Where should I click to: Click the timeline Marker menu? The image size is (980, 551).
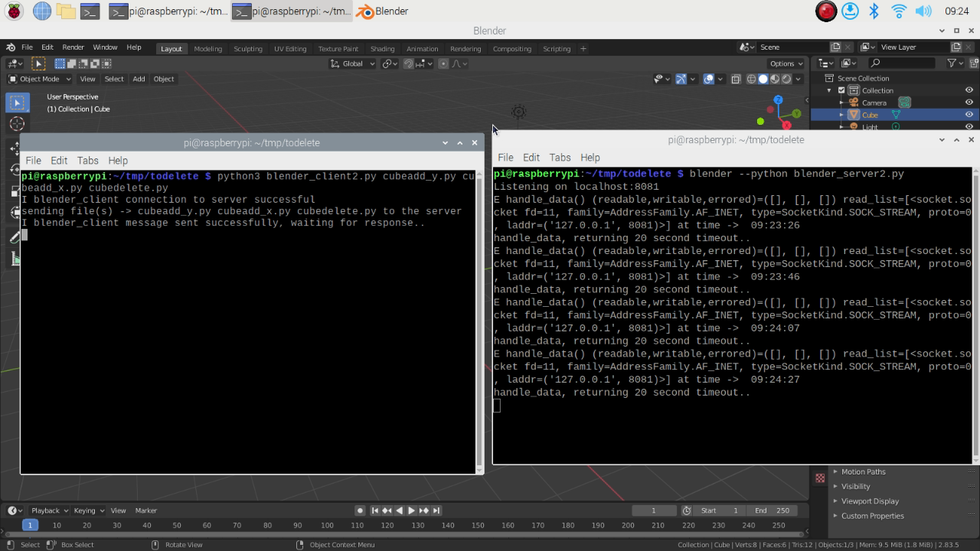pyautogui.click(x=145, y=510)
